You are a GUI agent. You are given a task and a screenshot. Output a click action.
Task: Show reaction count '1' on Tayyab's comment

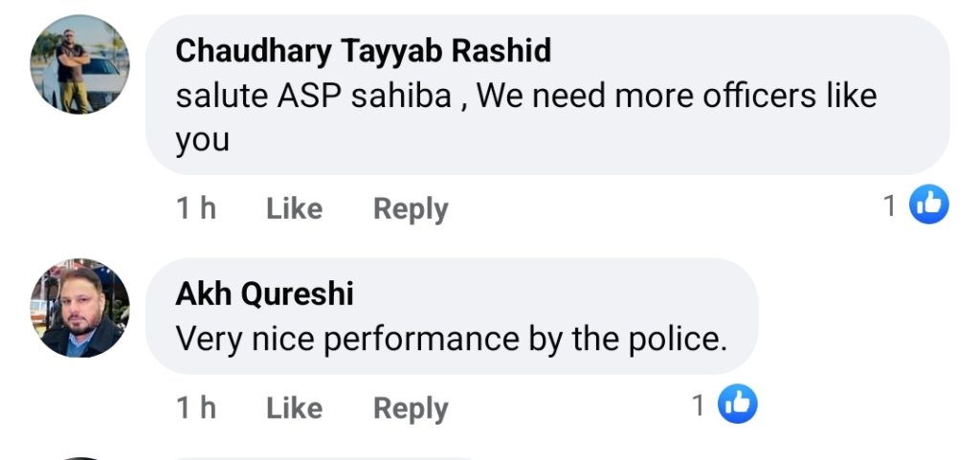pos(890,206)
